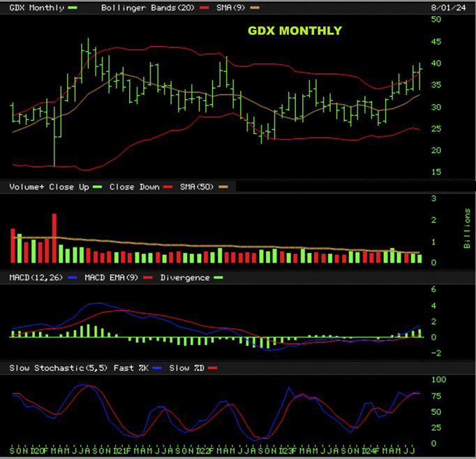Select the 'Divergence' legend label
Screen dimensions: 476x459
tap(185, 277)
